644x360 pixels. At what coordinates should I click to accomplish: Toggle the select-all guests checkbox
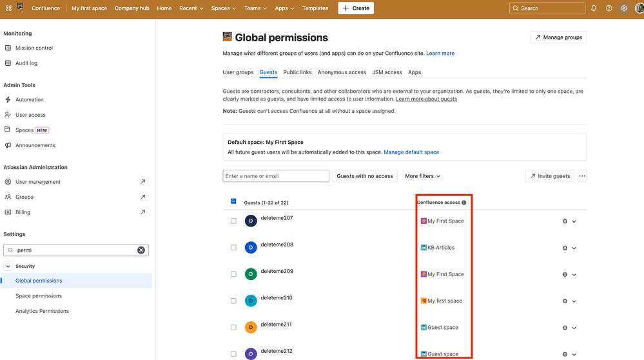click(233, 201)
